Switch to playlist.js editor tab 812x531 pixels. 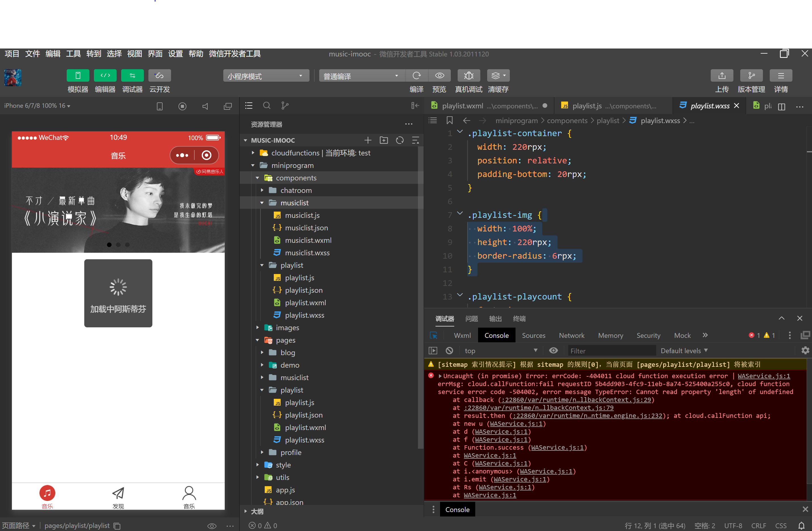pos(613,106)
